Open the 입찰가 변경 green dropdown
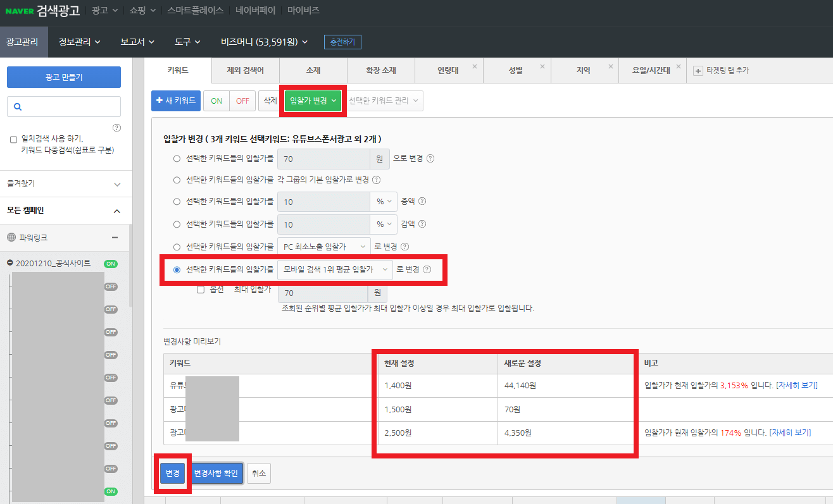 tap(312, 101)
